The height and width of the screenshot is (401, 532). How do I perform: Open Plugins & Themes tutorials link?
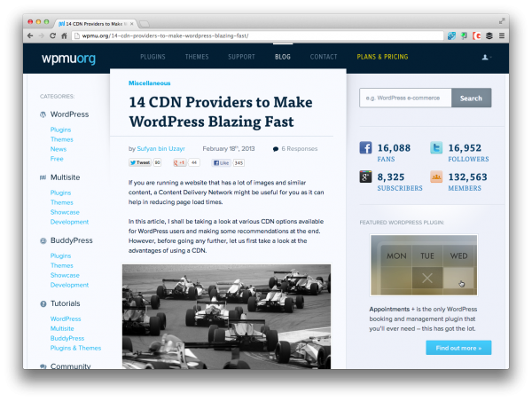[75, 348]
